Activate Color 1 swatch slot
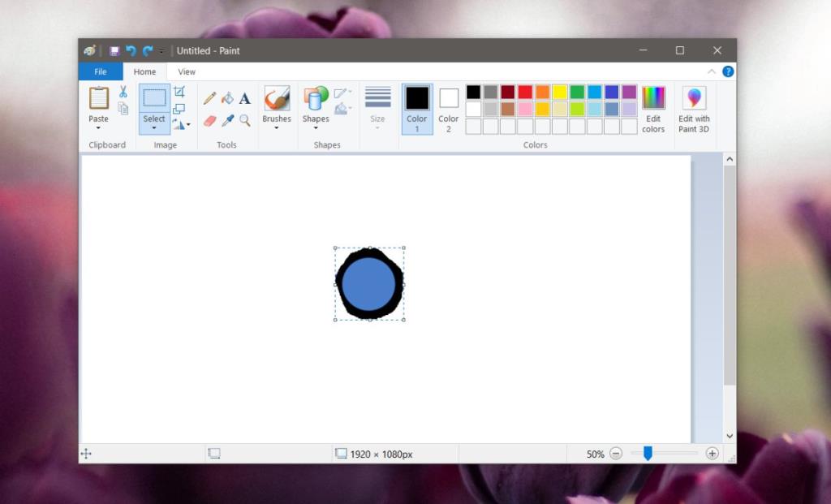This screenshot has height=504, width=831. click(416, 106)
